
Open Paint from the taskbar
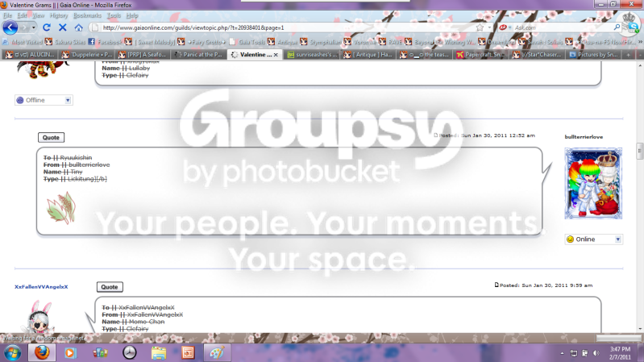[218, 353]
